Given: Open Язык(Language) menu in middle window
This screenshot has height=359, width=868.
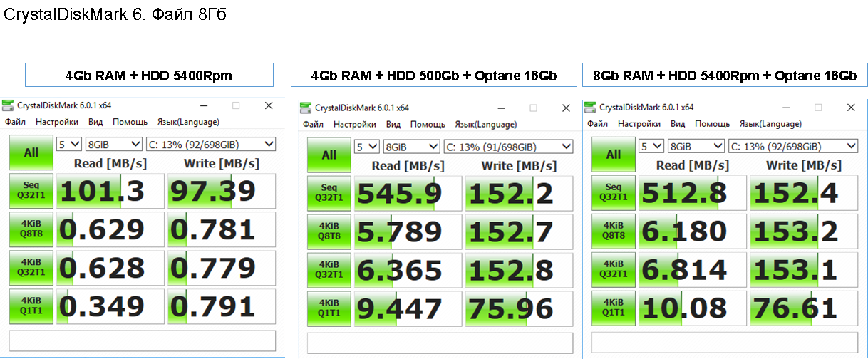Looking at the screenshot, I should (486, 124).
